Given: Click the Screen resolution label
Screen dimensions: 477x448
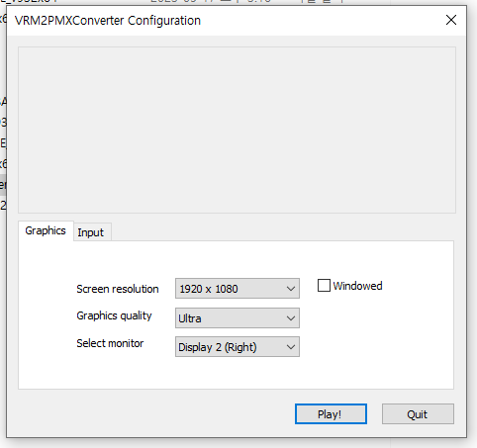Looking at the screenshot, I should click(x=118, y=289).
